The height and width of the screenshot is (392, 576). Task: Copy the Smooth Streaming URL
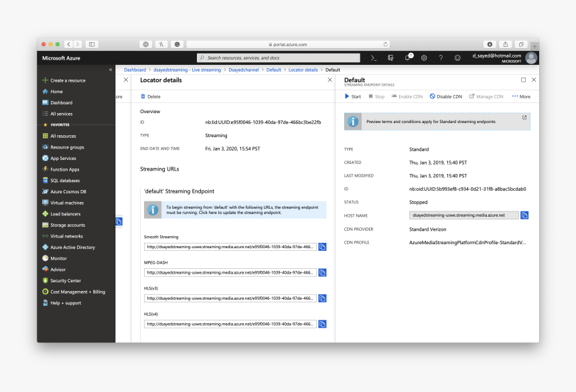[x=322, y=247]
